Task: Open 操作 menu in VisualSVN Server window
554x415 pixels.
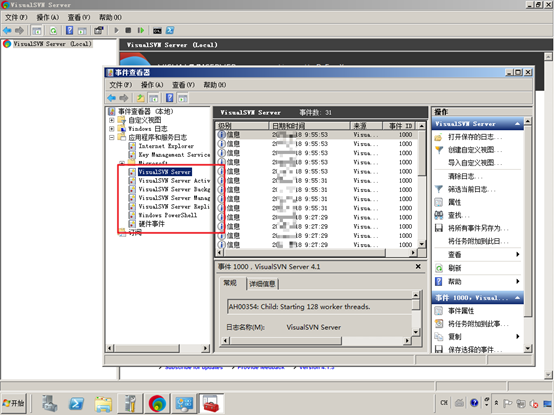Action: tap(48, 17)
